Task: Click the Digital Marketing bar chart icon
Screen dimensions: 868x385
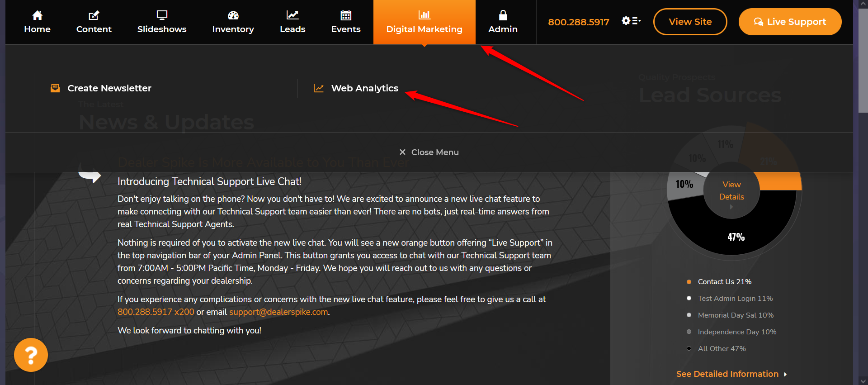Action: [x=425, y=15]
